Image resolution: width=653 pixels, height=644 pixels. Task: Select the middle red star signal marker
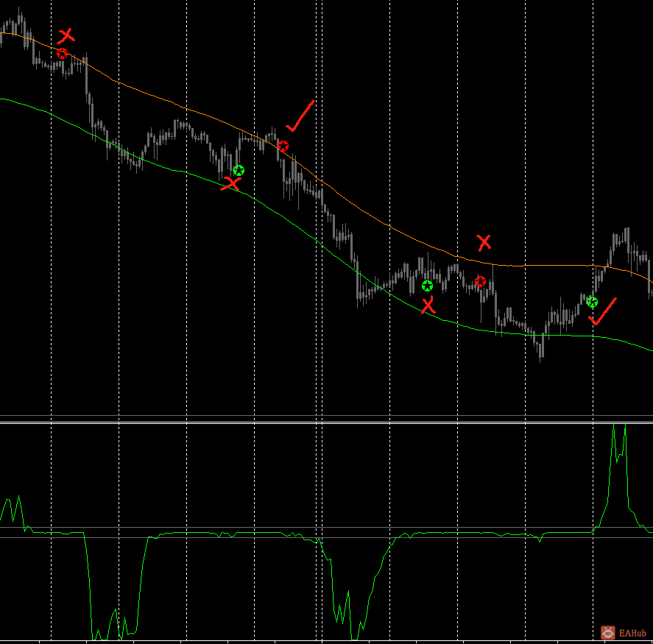coord(283,146)
